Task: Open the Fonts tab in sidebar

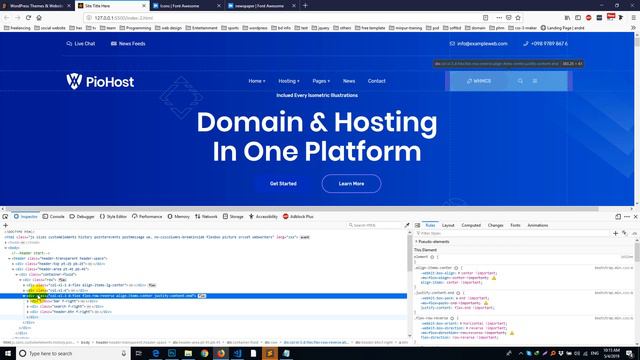Action: click(515, 225)
